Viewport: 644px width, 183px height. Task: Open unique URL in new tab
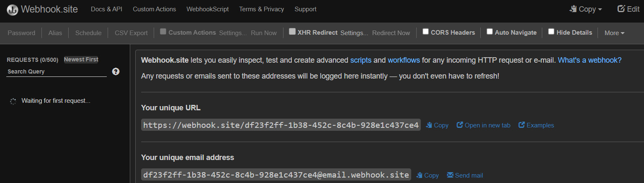(x=483, y=125)
